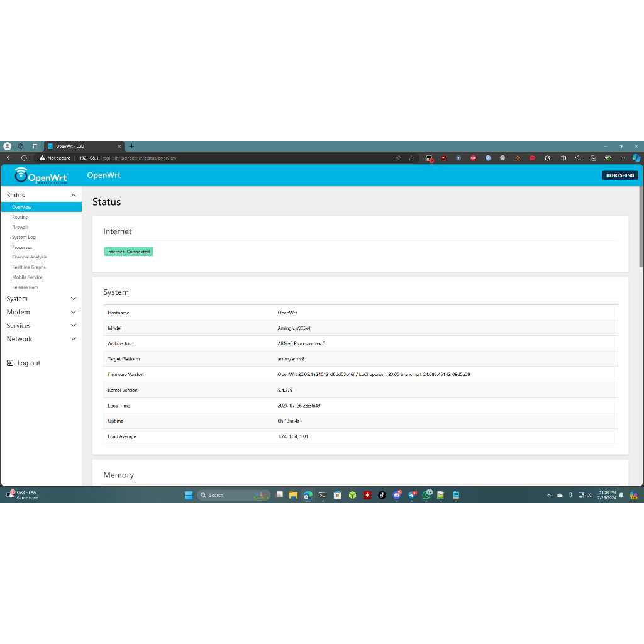Open the Edge Copilot icon in toolbar

click(x=636, y=158)
